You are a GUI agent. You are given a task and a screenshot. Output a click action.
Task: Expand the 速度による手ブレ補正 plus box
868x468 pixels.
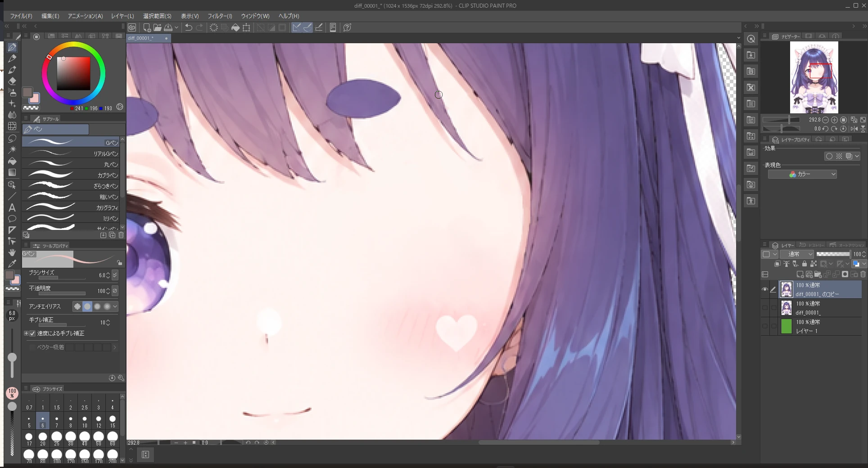click(x=26, y=333)
